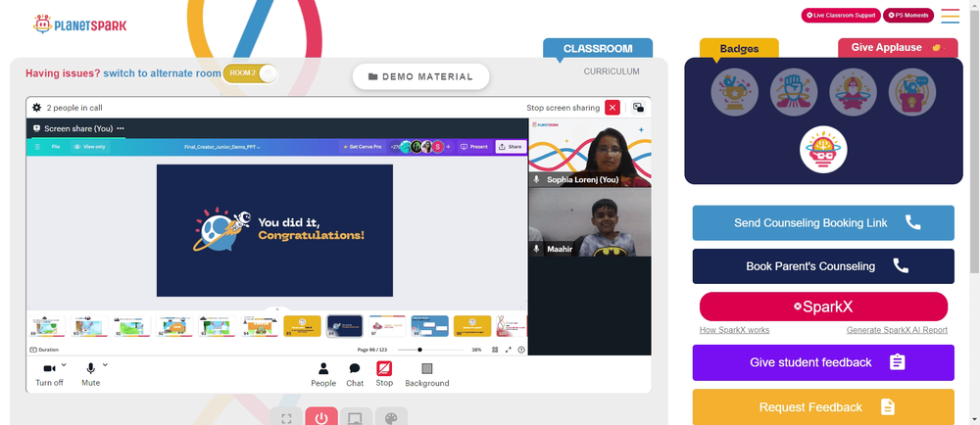Select slide thumbnail 98
This screenshot has height=425, width=980.
(x=429, y=326)
